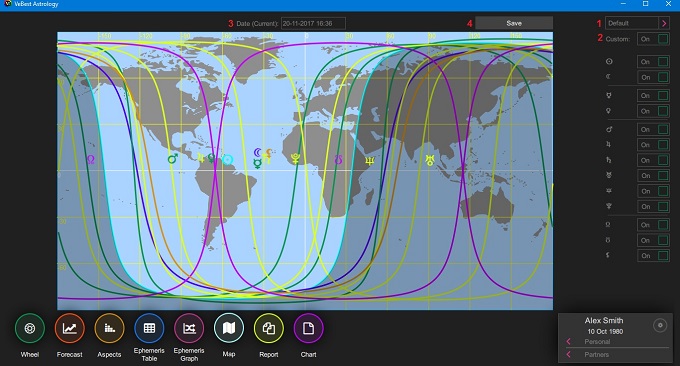Click the Mars symbol on the map

pyautogui.click(x=173, y=158)
